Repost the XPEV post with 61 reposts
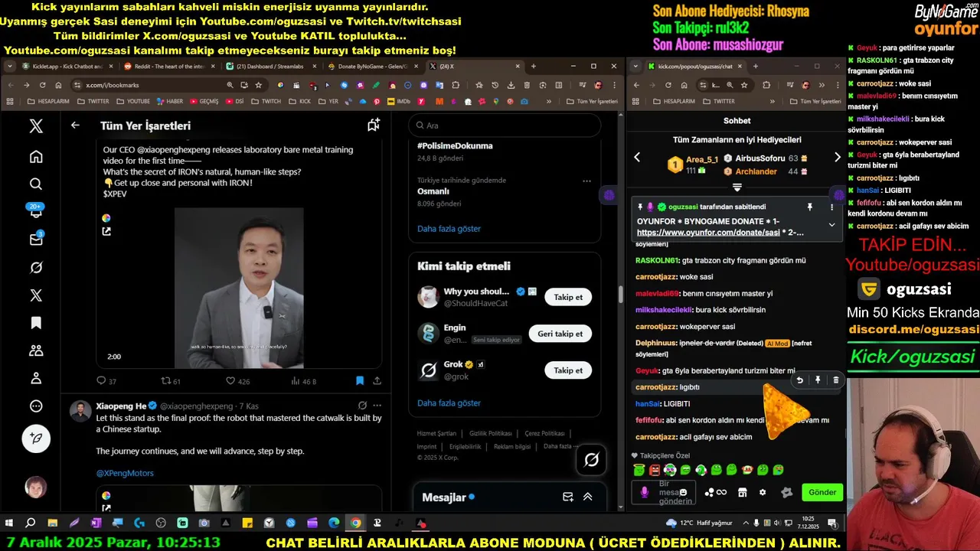 click(x=171, y=380)
